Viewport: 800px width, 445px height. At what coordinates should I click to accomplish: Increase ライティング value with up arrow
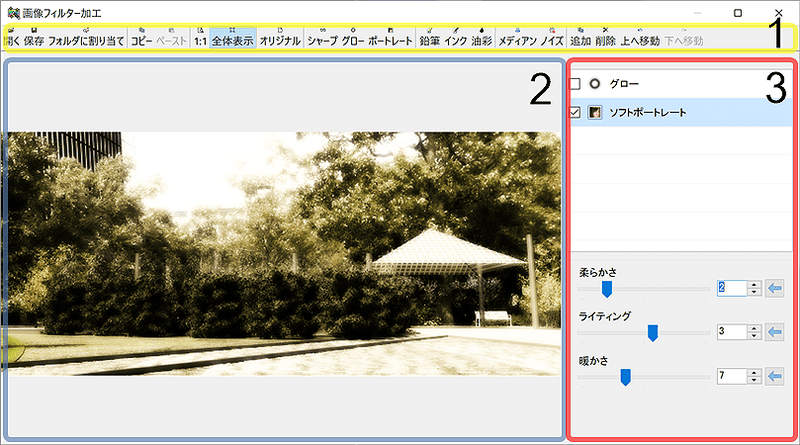coord(754,329)
